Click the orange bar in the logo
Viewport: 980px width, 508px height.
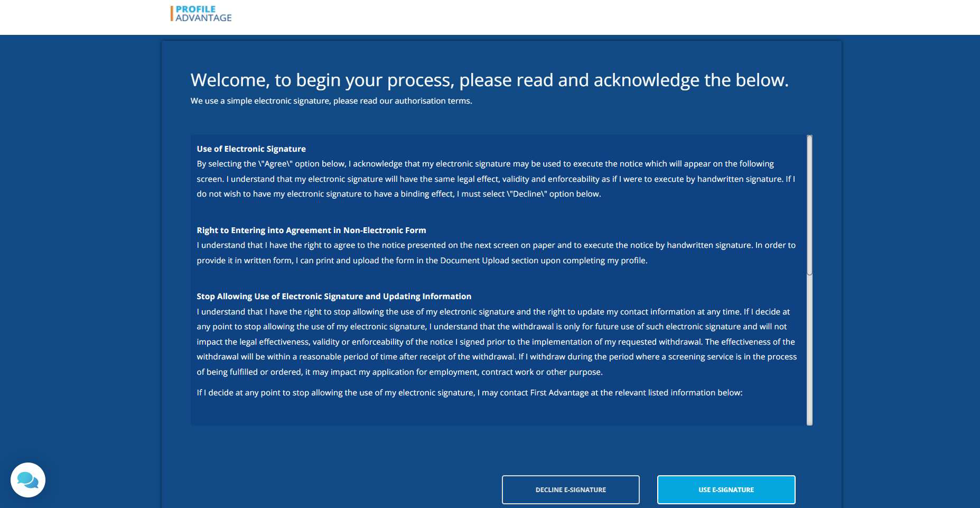(172, 14)
